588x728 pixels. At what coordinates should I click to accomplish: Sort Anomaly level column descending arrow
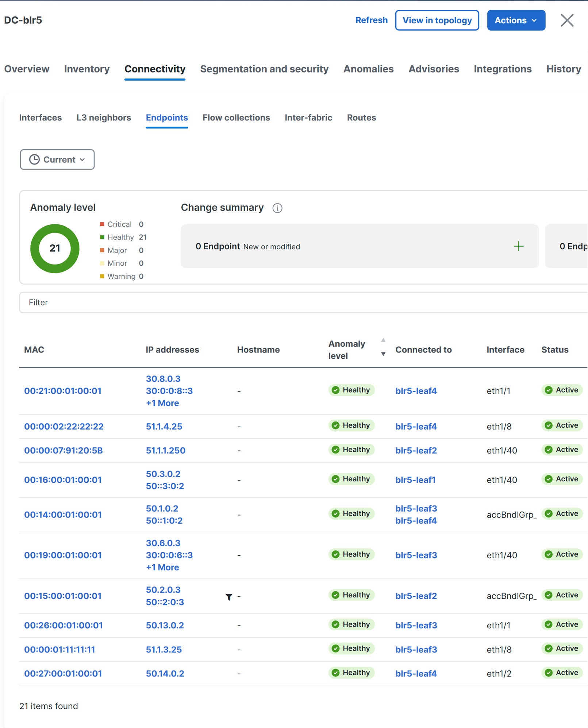tap(383, 354)
